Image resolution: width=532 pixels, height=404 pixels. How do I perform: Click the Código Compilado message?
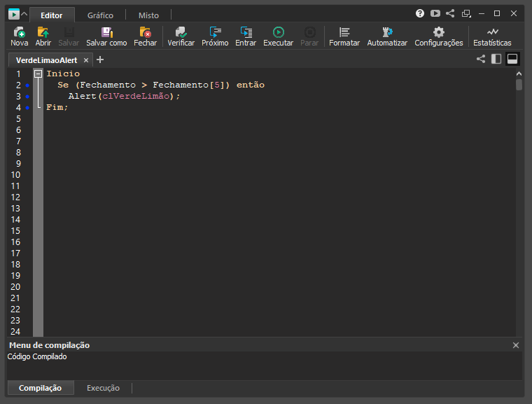click(37, 356)
